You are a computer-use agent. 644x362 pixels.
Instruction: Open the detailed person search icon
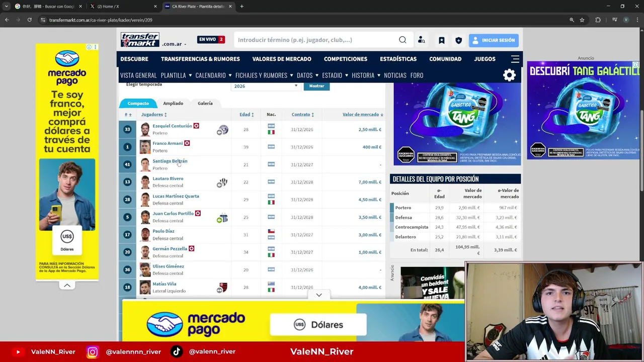422,40
